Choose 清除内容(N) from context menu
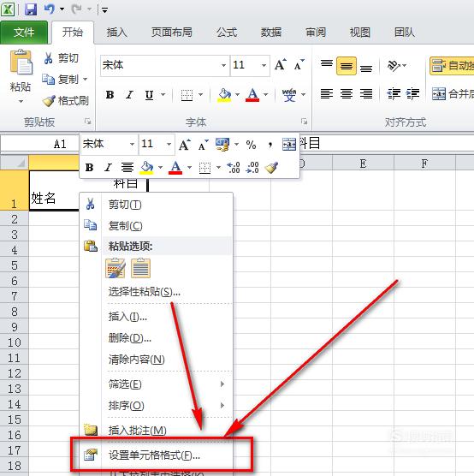 click(156, 360)
